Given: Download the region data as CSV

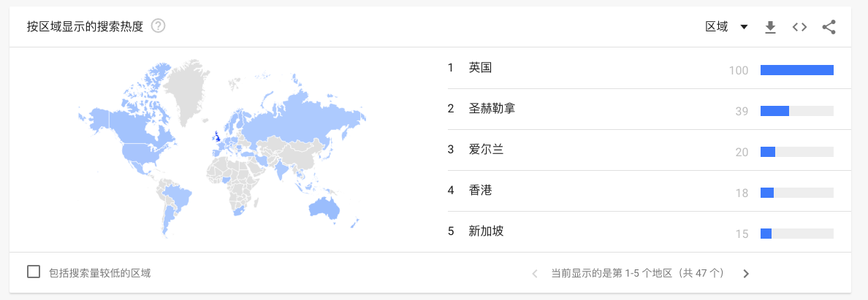Looking at the screenshot, I should 770,27.
